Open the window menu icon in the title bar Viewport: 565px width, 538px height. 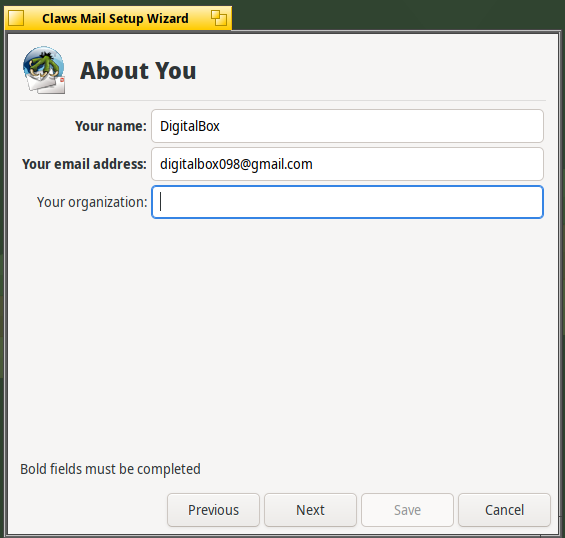pos(16,18)
